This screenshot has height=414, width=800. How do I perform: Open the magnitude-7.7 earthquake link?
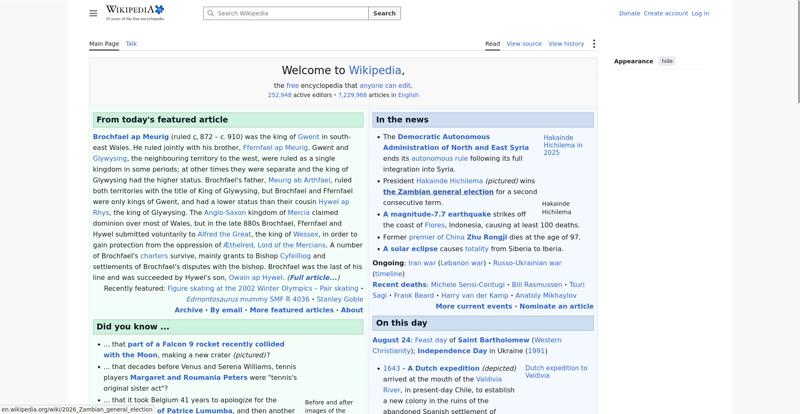pos(437,214)
